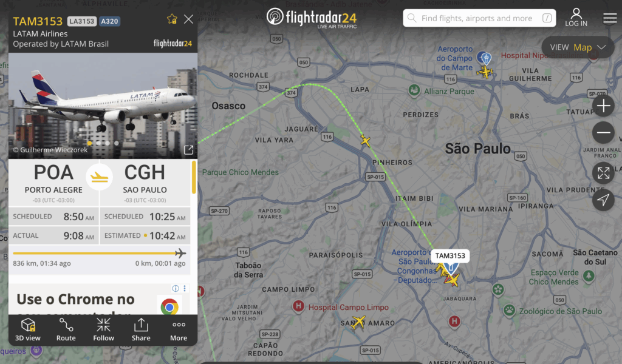622x364 pixels.
Task: Click the Find flights search field
Action: 479,18
